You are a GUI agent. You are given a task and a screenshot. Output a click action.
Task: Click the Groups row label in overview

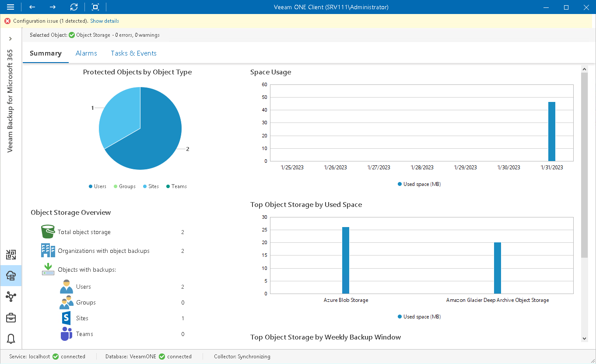click(x=86, y=302)
